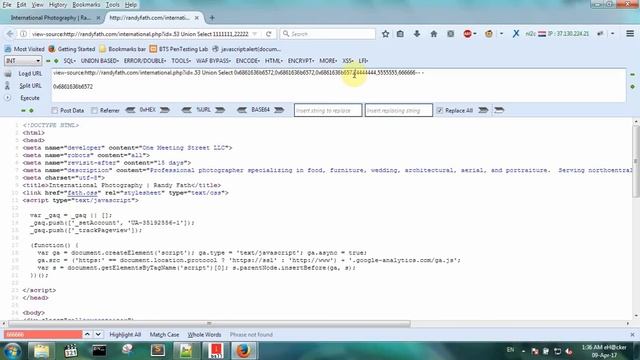The image size is (640, 360).
Task: Open the Firefox hamburger menu
Action: (630, 34)
